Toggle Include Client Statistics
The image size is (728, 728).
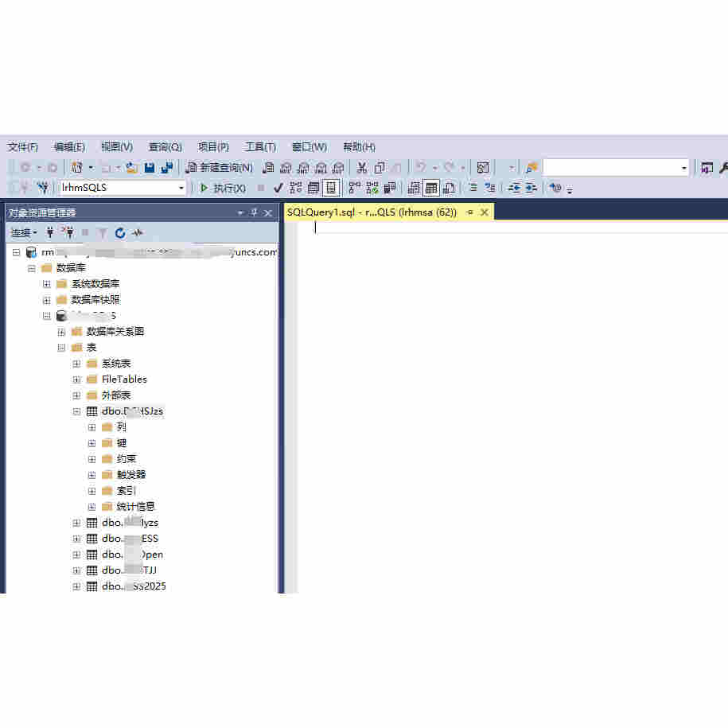(390, 188)
